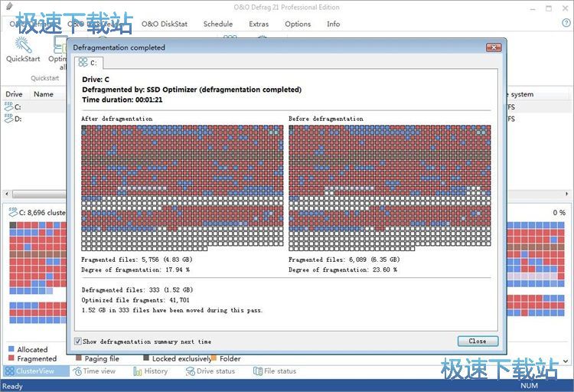Click the legend panel scroll-down arrow
The width and height of the screenshot is (574, 392).
(x=566, y=361)
